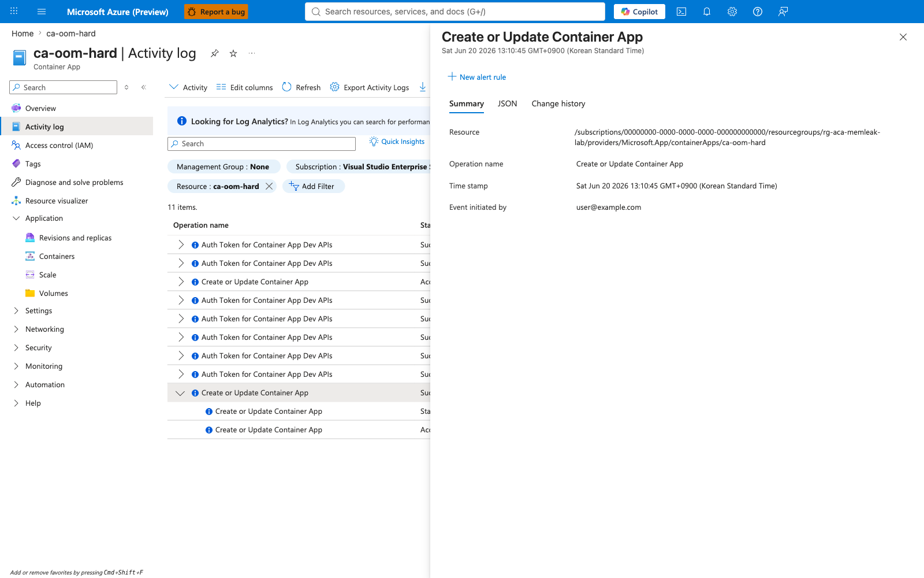Screen dimensions: 924x578
Task: Open the Activity dropdown in toolbar
Action: [x=188, y=87]
